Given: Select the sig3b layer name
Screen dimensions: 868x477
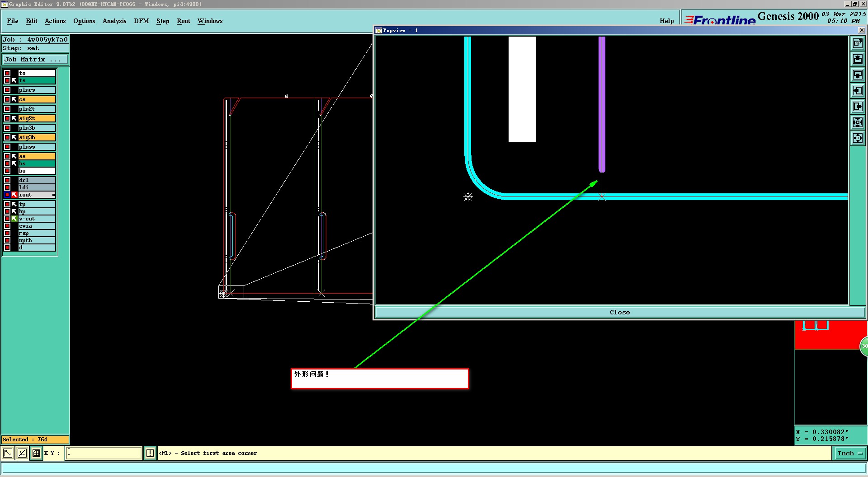Looking at the screenshot, I should click(37, 137).
